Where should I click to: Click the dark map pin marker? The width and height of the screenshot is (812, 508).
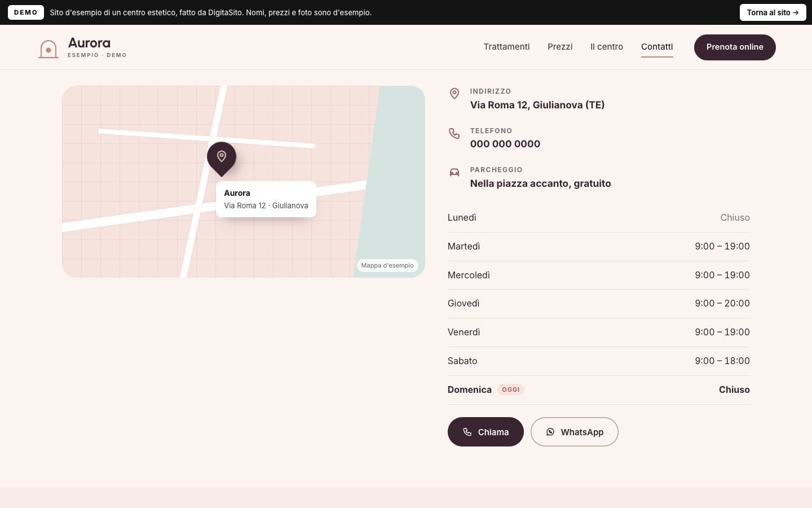(222, 158)
